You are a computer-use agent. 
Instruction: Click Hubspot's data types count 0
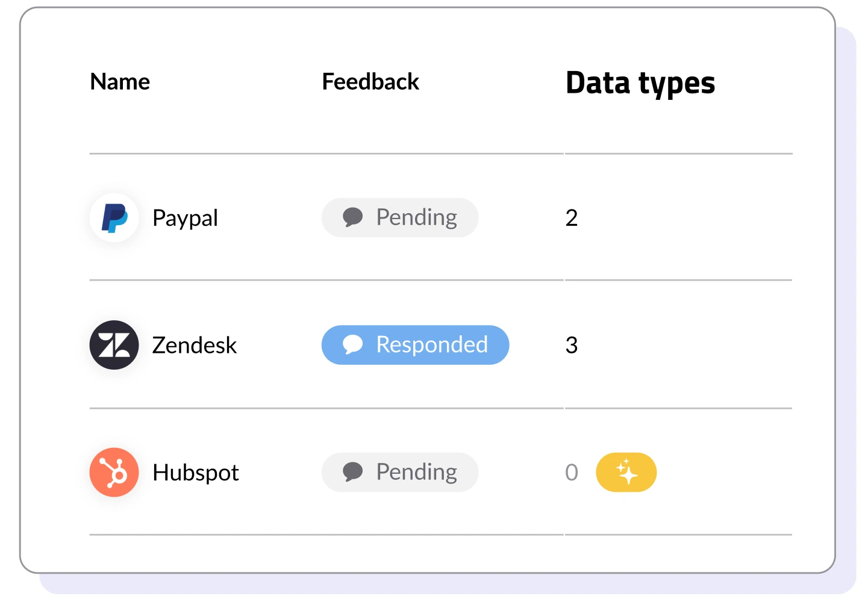coord(572,473)
